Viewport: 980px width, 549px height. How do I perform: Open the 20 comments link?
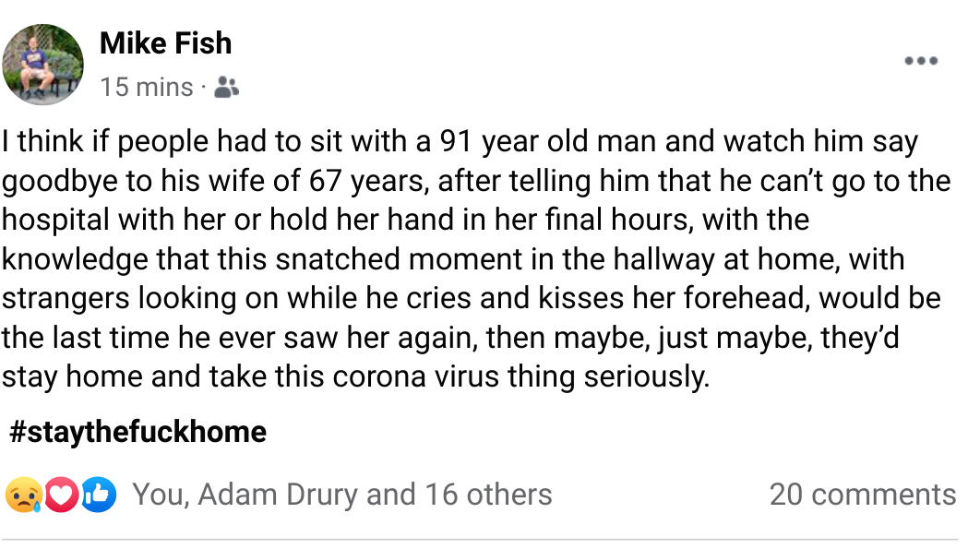click(x=863, y=495)
